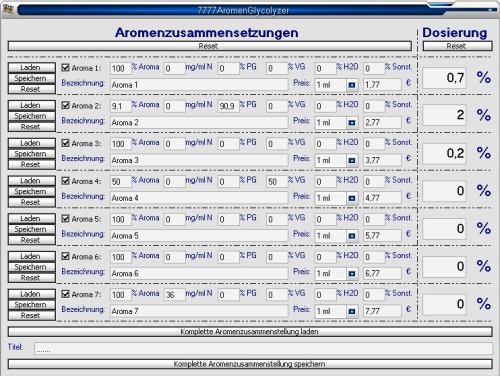This screenshot has height=376, width=500.
Task: Click the Reset button for Aroma 4
Action: [x=32, y=202]
